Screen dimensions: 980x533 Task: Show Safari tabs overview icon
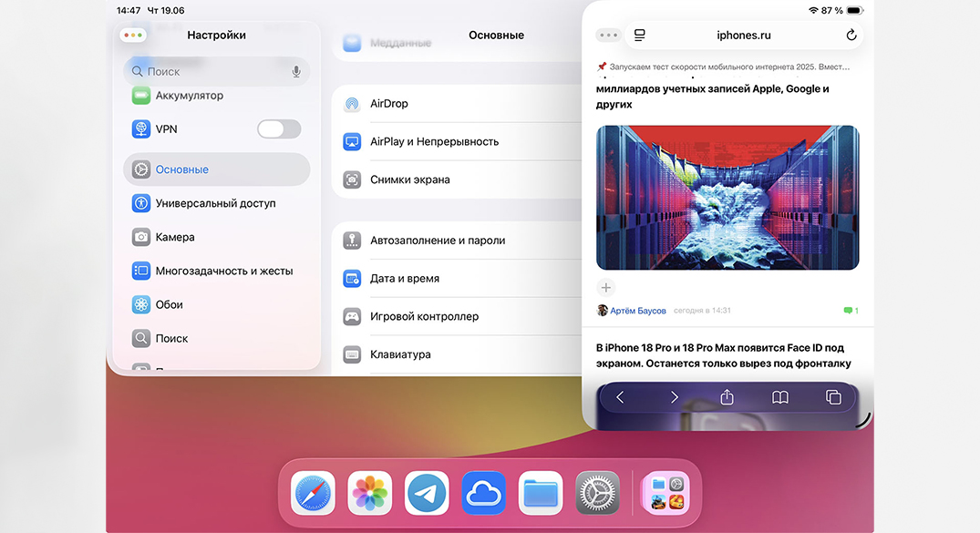tap(833, 397)
